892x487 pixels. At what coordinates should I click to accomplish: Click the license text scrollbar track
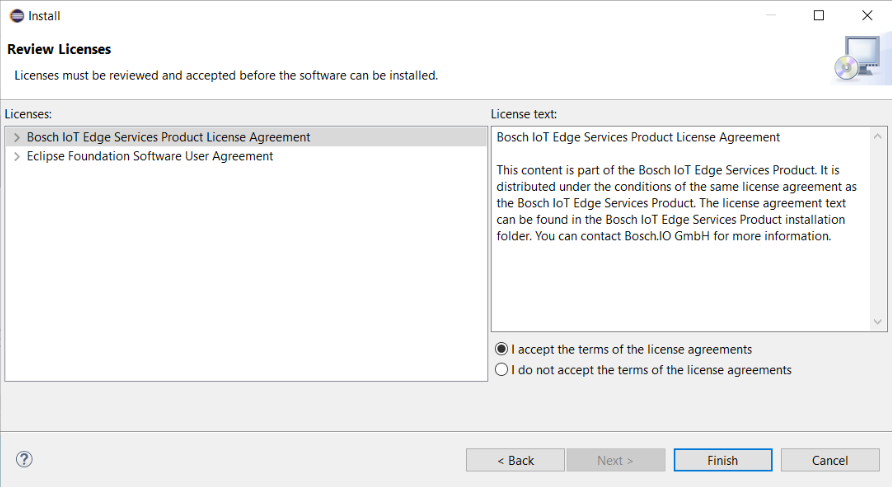click(x=879, y=230)
